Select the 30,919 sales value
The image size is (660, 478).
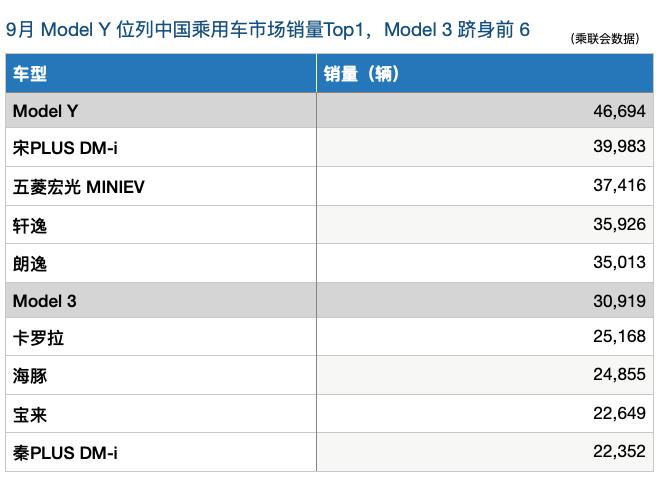pyautogui.click(x=619, y=301)
